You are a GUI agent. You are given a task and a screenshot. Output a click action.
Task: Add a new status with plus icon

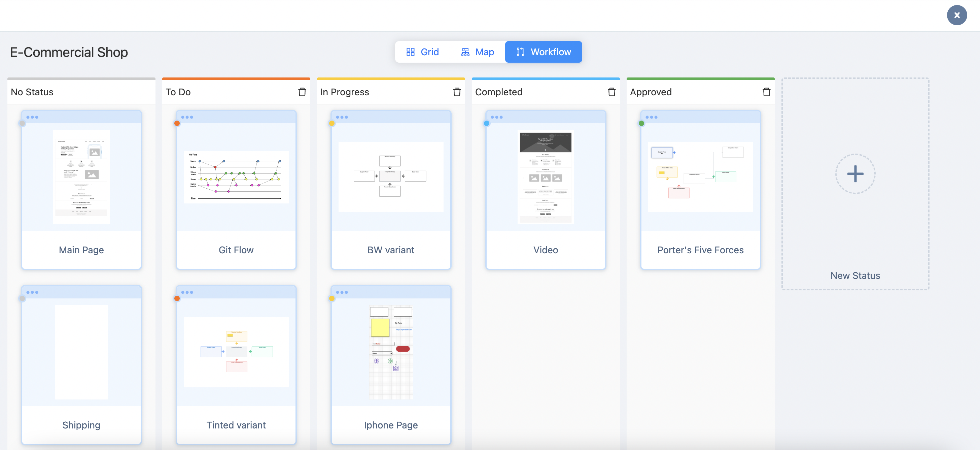(x=855, y=174)
